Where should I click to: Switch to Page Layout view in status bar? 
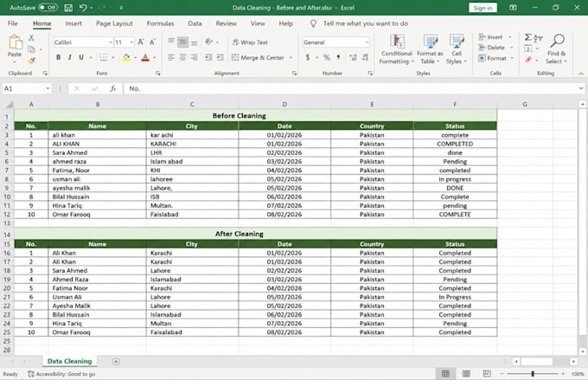coord(466,374)
